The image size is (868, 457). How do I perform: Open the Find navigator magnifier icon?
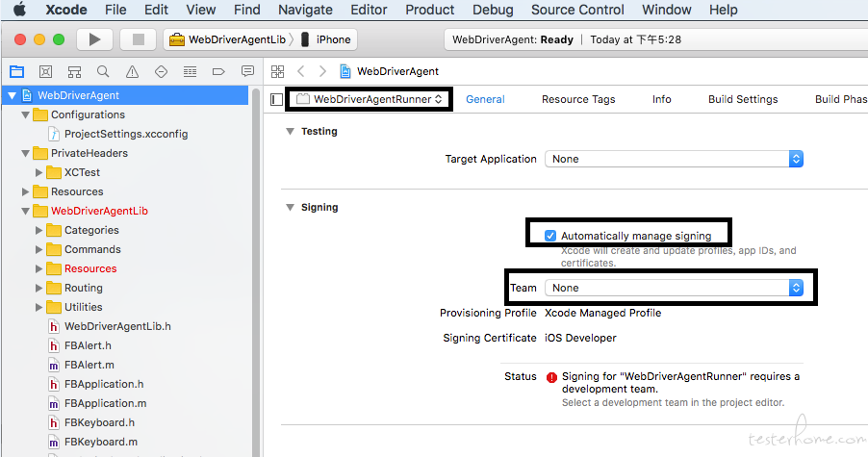click(103, 71)
